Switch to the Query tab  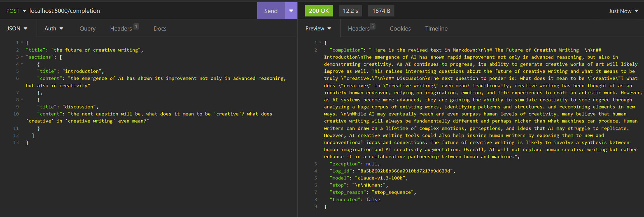(88, 28)
